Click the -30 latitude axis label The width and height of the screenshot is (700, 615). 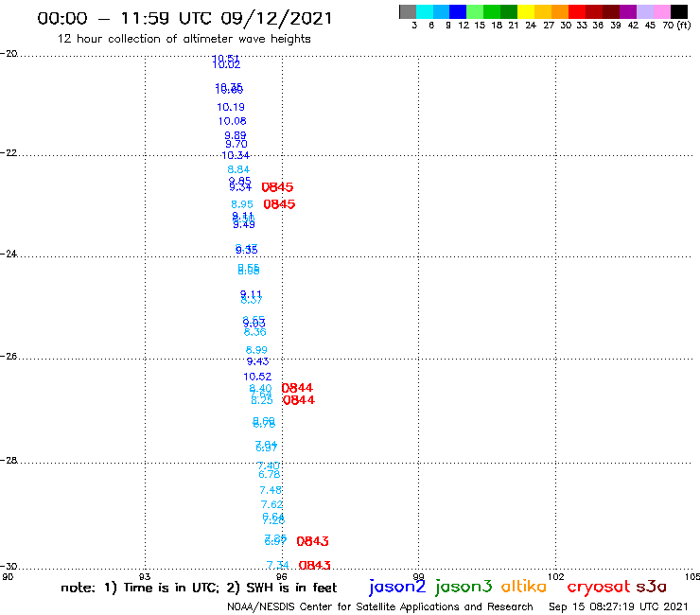pos(9,566)
